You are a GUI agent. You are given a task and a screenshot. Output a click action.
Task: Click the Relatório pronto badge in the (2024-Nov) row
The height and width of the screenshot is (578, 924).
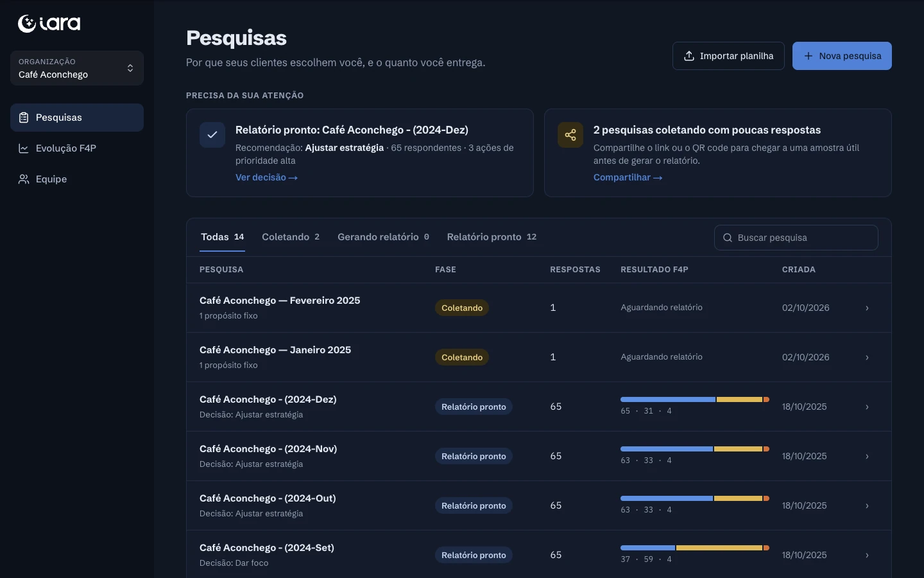[x=474, y=457]
